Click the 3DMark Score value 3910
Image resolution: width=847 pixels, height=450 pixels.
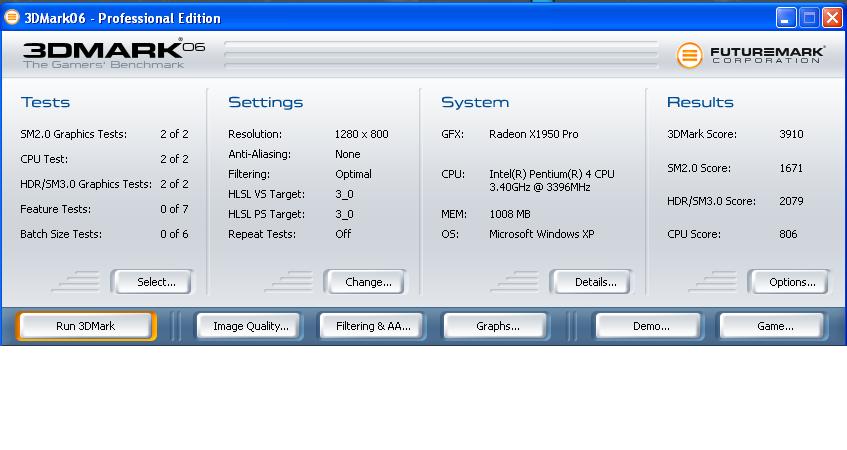click(x=791, y=134)
